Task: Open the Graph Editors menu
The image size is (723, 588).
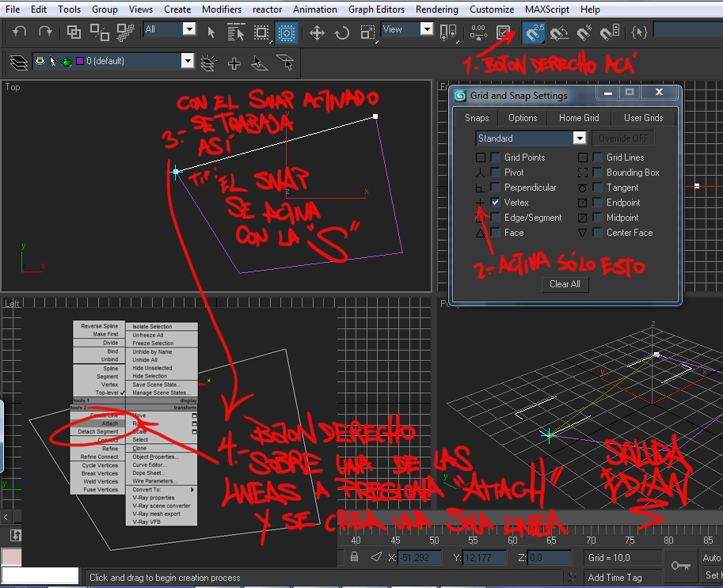Action: [x=376, y=9]
